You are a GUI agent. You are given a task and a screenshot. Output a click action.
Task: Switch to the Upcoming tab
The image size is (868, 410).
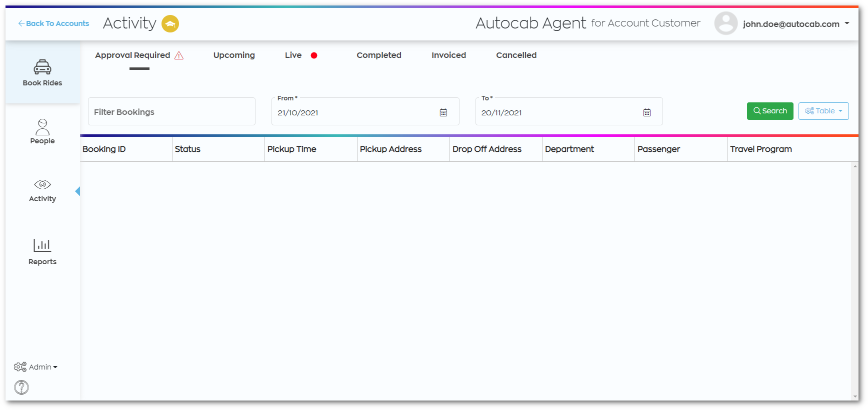(234, 55)
